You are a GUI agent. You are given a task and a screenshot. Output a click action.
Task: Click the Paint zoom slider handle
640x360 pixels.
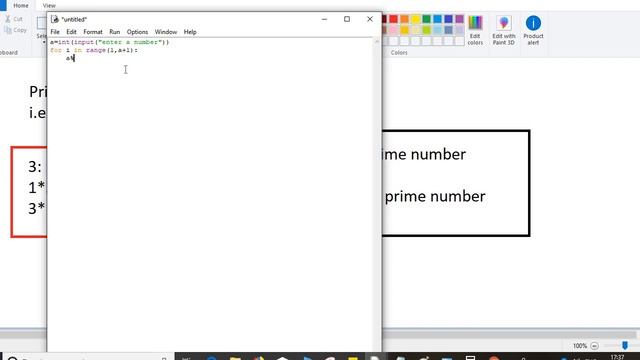(625, 346)
